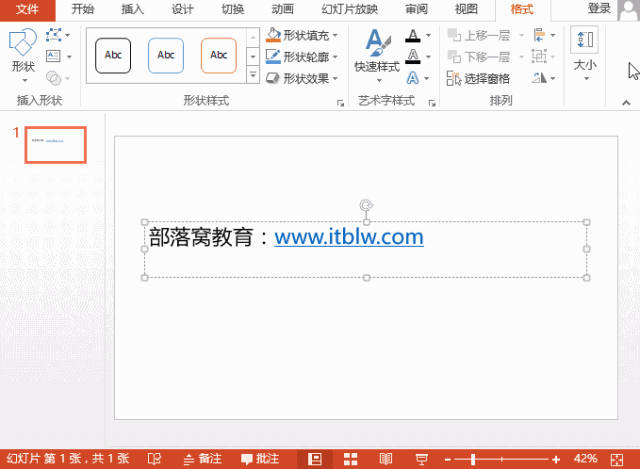Viewport: 640px width, 469px height.
Task: Switch to the 切换 tab
Action: click(233, 9)
